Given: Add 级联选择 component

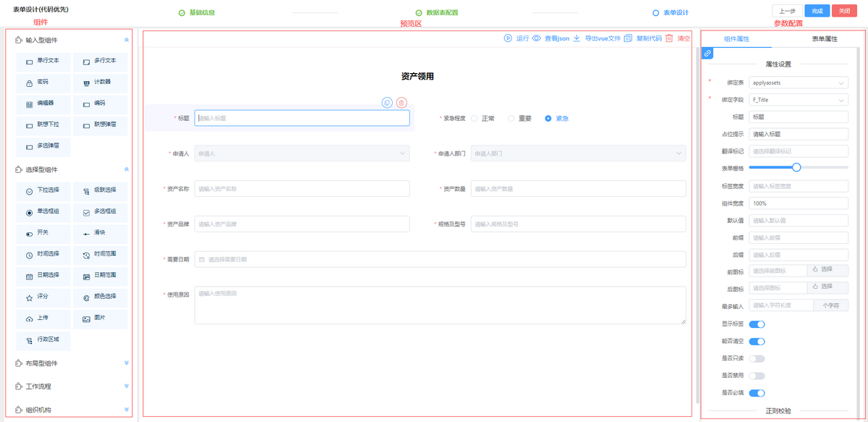Looking at the screenshot, I should click(100, 190).
